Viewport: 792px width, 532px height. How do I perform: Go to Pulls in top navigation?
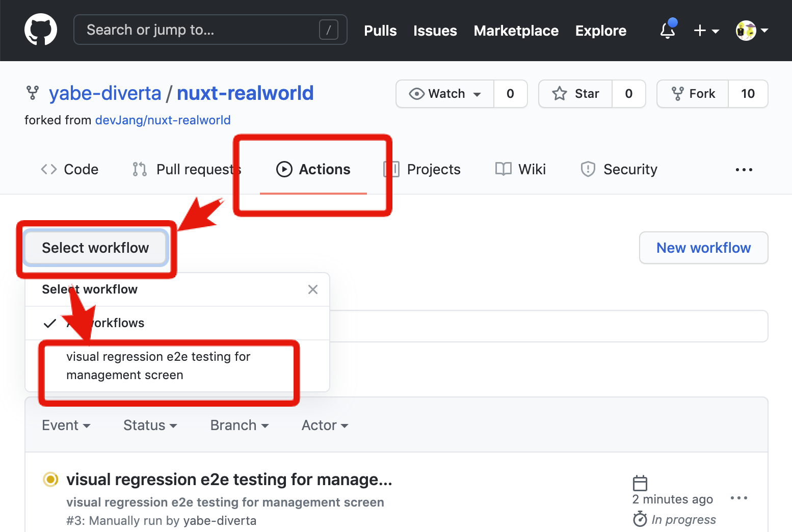coord(380,31)
